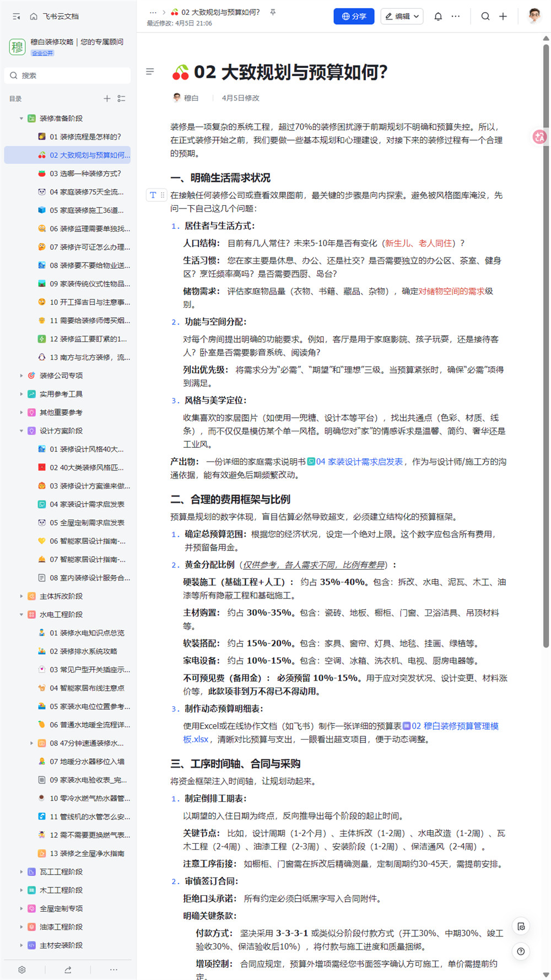Screen dimensions: 551x980
Task: Open the user avatar menu
Action: 534,16
